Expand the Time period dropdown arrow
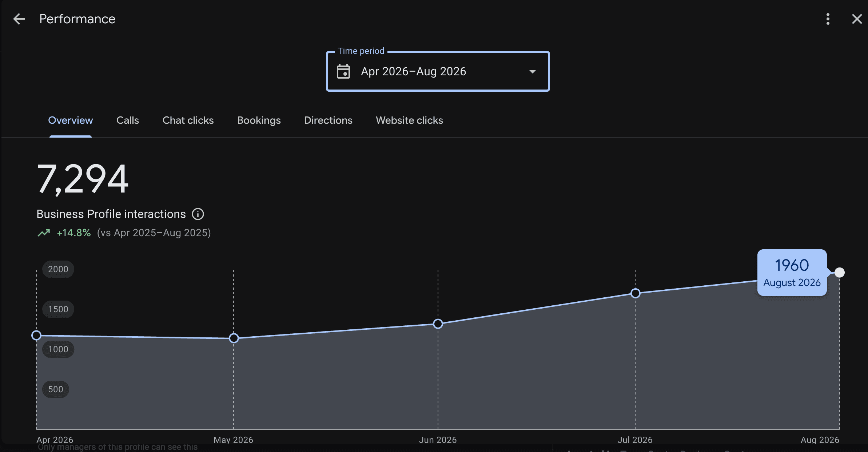 (533, 71)
